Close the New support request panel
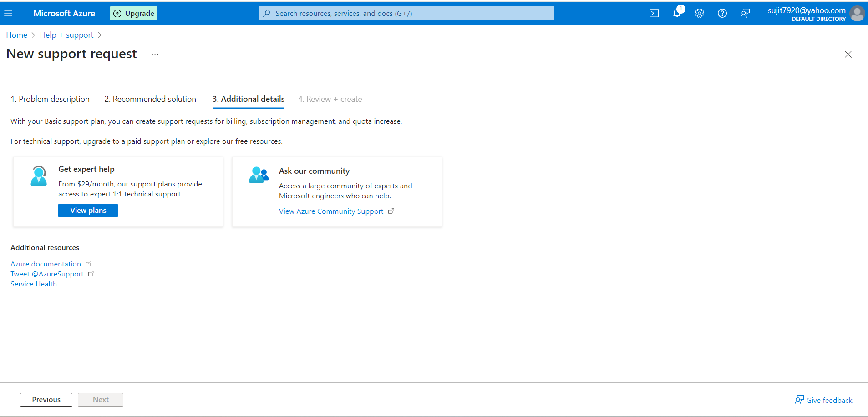Image resolution: width=868 pixels, height=417 pixels. pos(848,54)
